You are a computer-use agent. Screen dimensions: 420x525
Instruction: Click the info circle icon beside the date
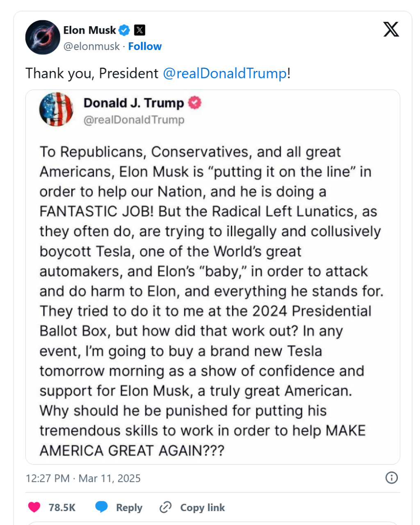coord(392,478)
